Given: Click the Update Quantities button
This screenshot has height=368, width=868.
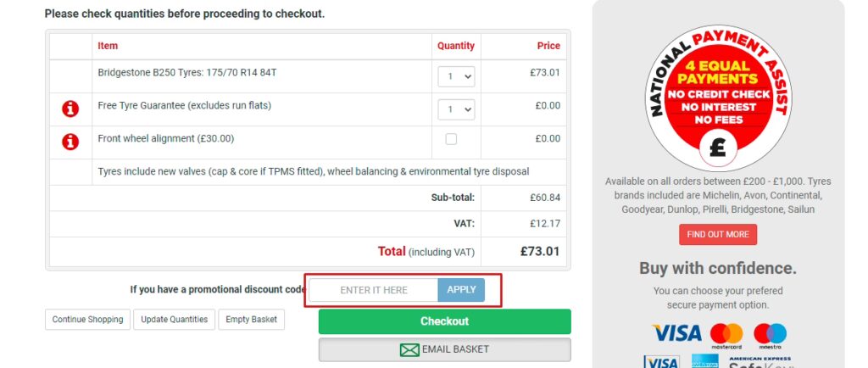Looking at the screenshot, I should pyautogui.click(x=174, y=320).
